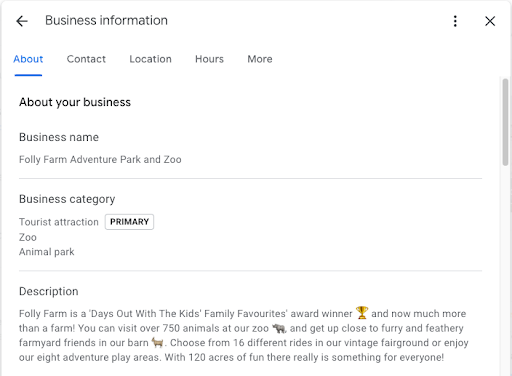The width and height of the screenshot is (512, 376).
Task: Click the trophy emoji in description
Action: tap(362, 313)
